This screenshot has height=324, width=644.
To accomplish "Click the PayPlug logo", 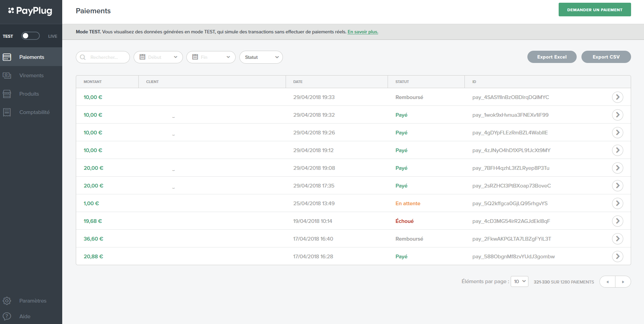I will point(30,11).
